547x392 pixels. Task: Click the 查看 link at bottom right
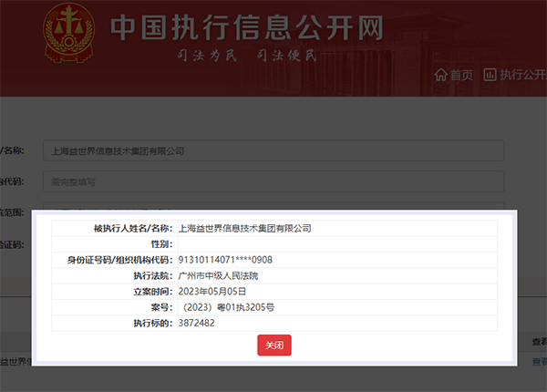(x=539, y=361)
